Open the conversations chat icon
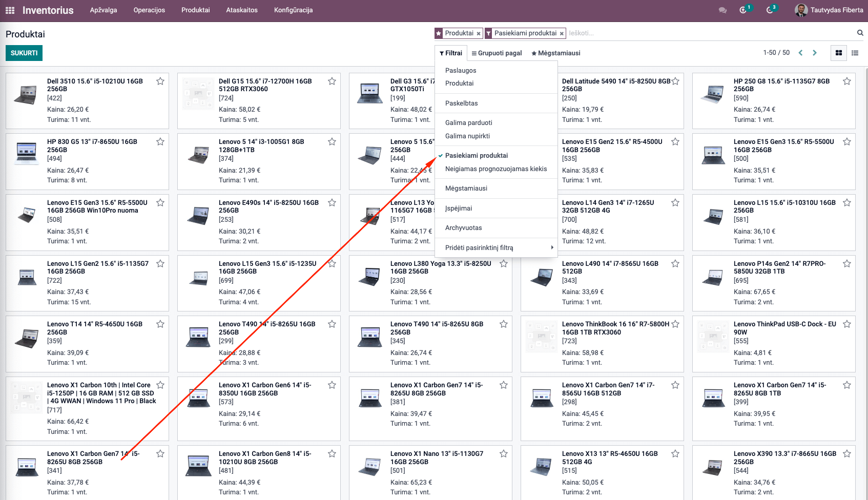 click(722, 10)
